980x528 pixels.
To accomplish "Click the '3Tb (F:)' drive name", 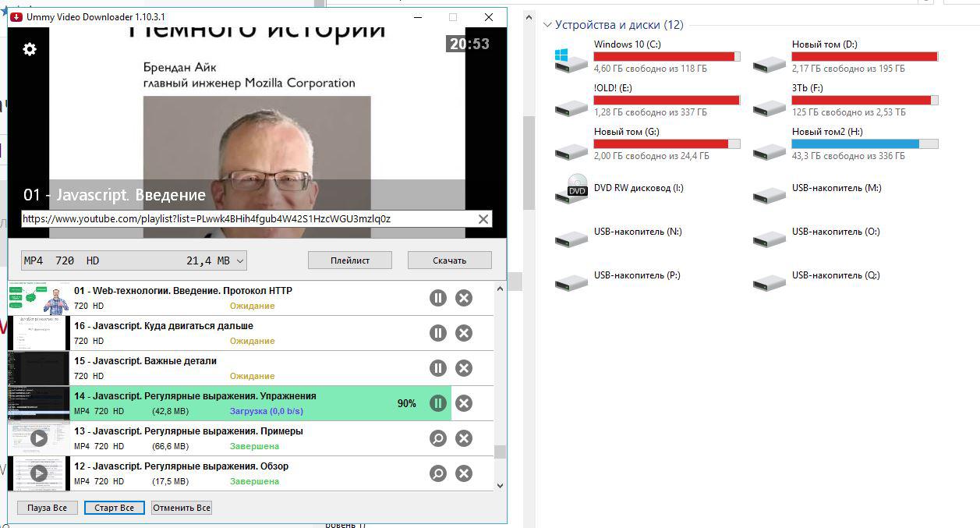I will (808, 88).
